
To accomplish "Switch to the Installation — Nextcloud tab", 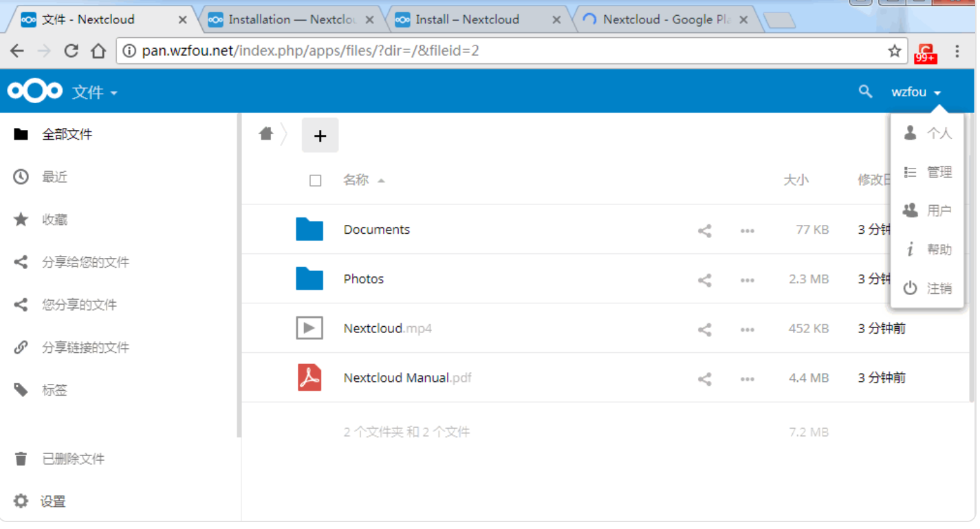I will point(292,19).
